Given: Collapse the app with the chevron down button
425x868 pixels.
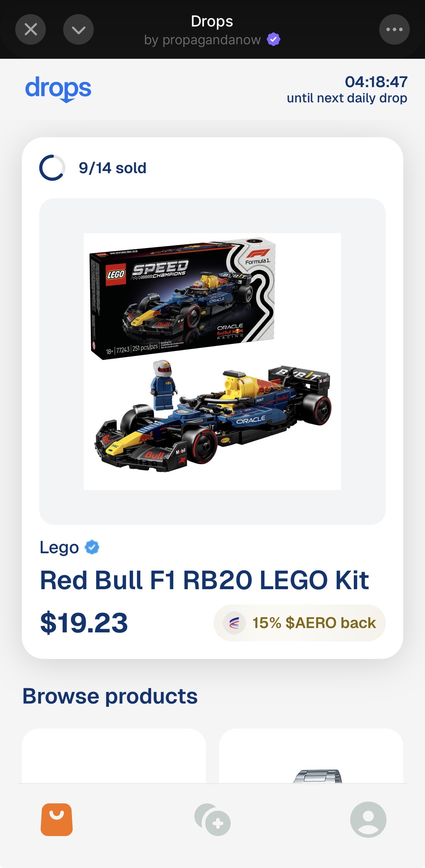Looking at the screenshot, I should click(78, 29).
